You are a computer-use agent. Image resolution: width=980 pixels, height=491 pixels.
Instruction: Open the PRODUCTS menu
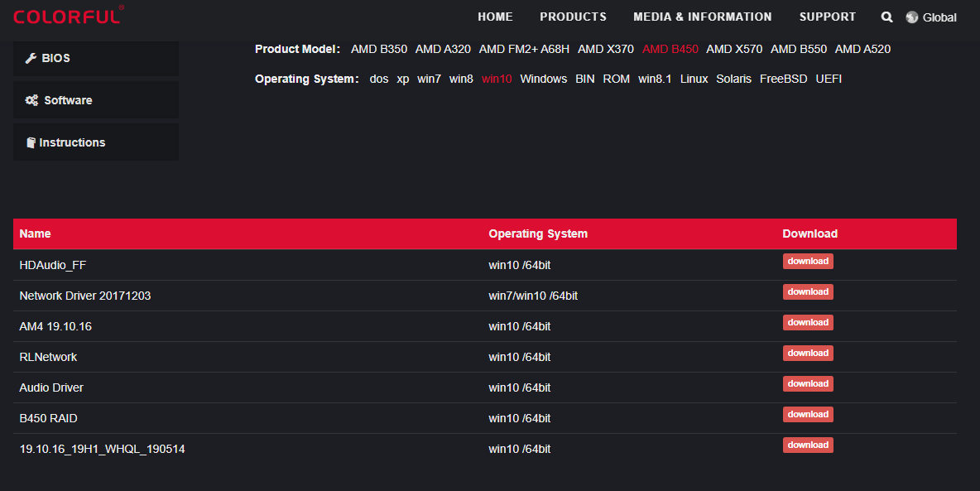[x=573, y=17]
